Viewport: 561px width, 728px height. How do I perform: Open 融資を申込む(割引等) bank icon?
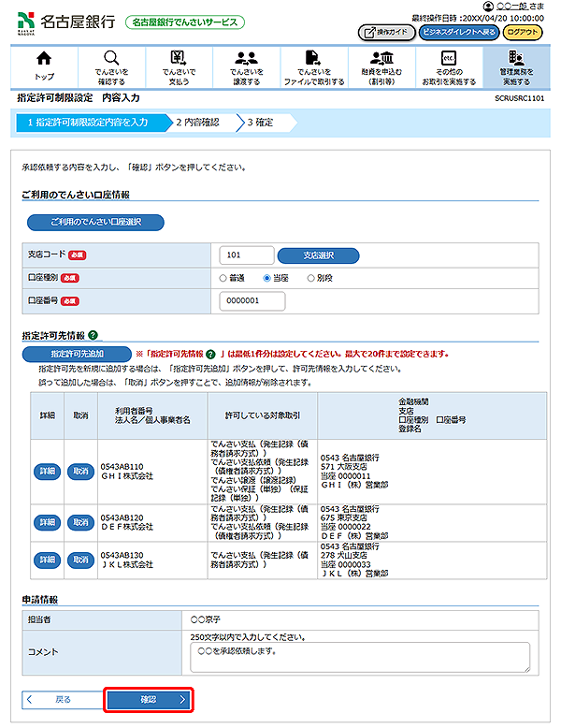(381, 59)
